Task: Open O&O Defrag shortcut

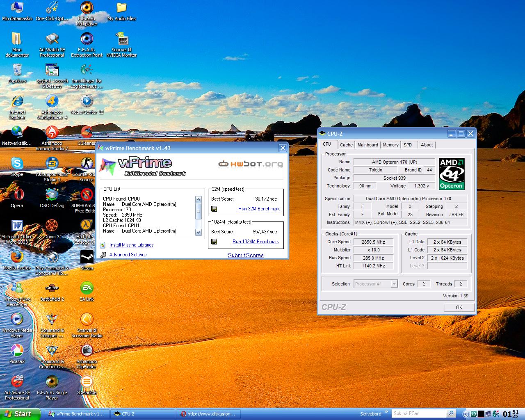Action: (52, 195)
